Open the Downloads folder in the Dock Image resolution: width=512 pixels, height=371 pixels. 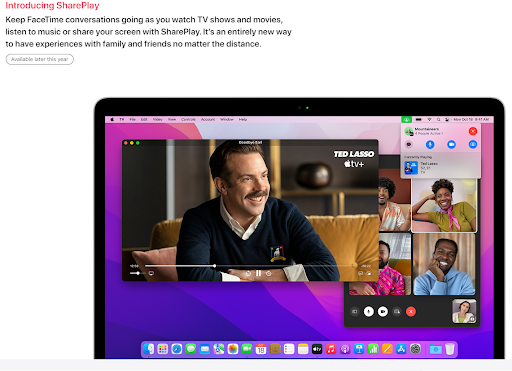[435, 349]
